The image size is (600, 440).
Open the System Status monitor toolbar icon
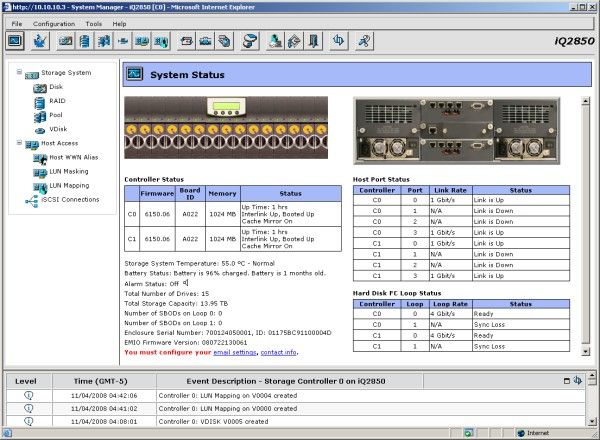click(15, 41)
